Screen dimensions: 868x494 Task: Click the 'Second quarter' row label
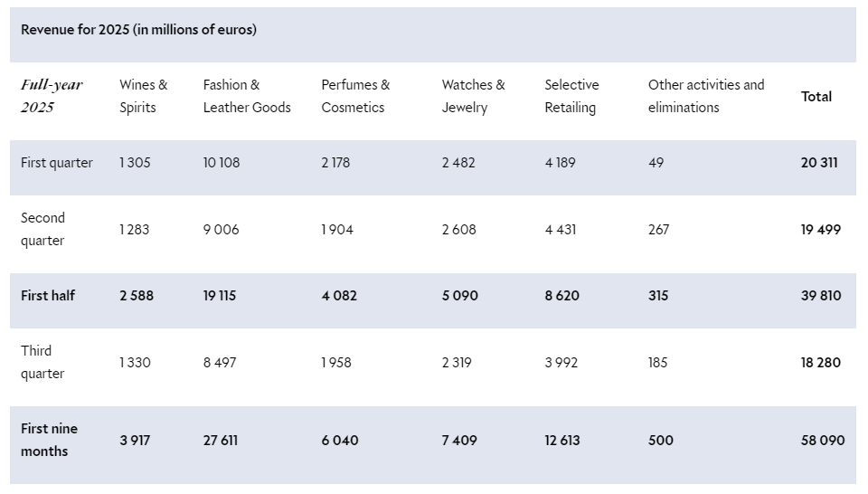43,229
